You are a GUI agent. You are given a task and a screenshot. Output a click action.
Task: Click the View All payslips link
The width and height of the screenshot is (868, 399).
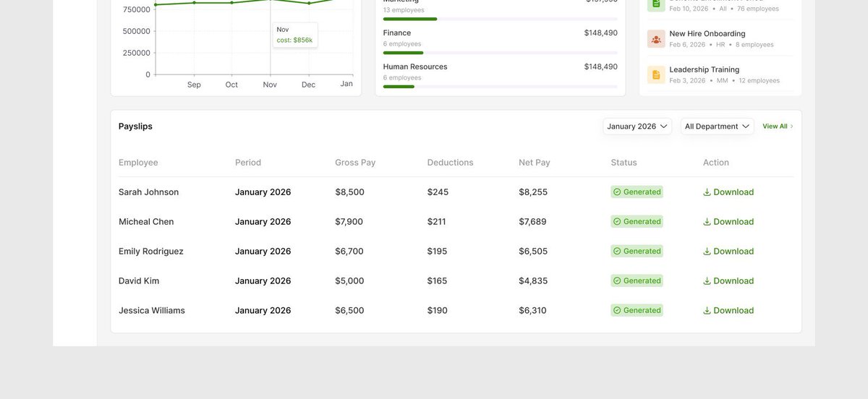click(x=778, y=126)
